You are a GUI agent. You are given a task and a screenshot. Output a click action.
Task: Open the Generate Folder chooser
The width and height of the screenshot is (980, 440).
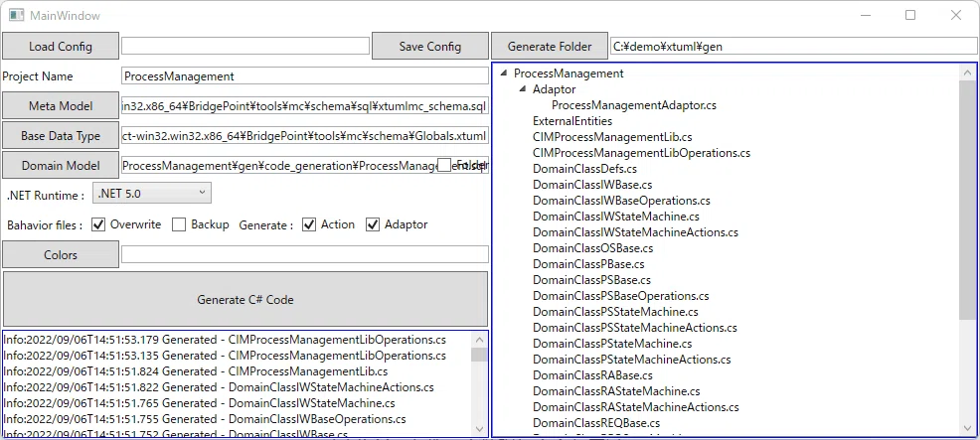pyautogui.click(x=550, y=47)
